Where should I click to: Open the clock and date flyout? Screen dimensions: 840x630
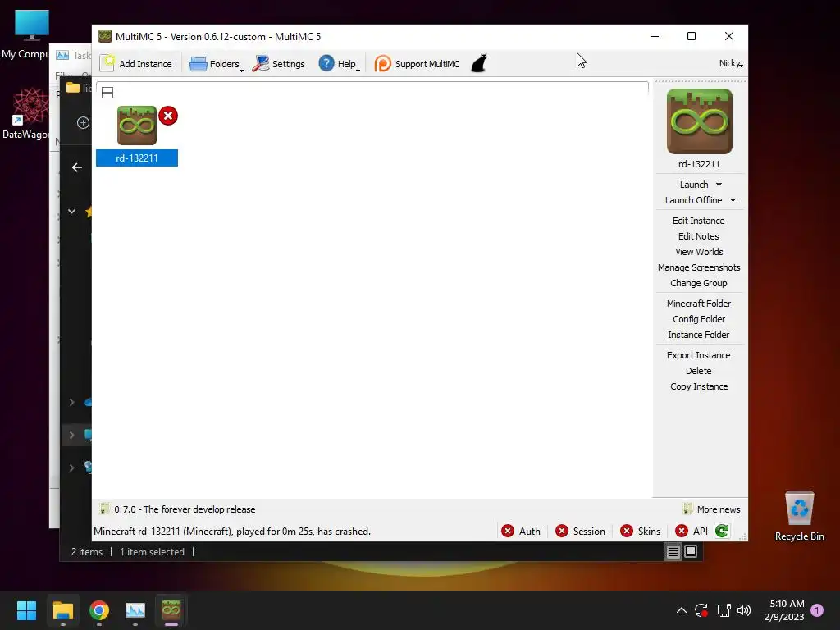coord(784,610)
